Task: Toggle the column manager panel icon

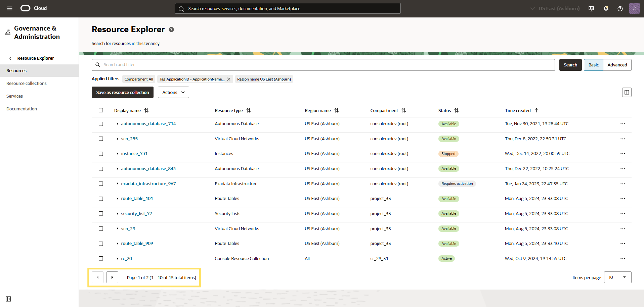Action: [x=627, y=92]
